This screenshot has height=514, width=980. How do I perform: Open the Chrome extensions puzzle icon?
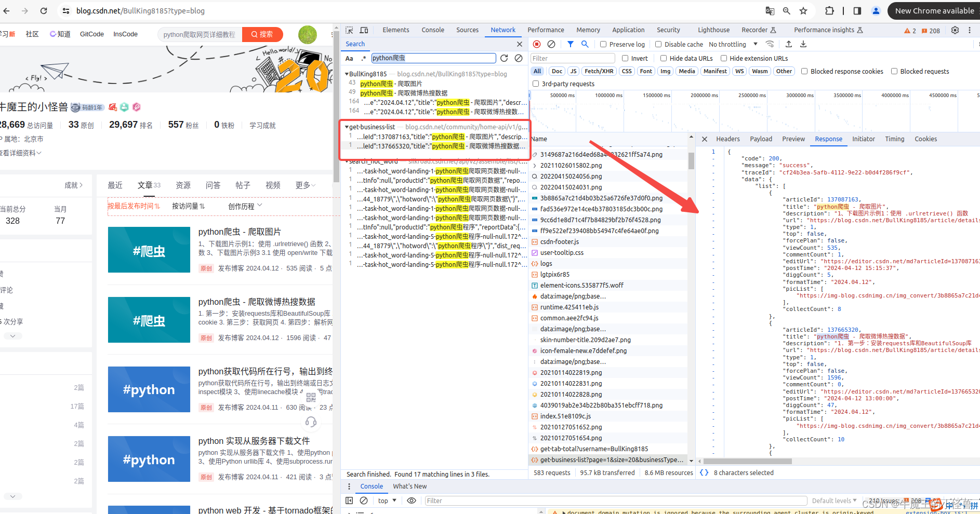(829, 10)
